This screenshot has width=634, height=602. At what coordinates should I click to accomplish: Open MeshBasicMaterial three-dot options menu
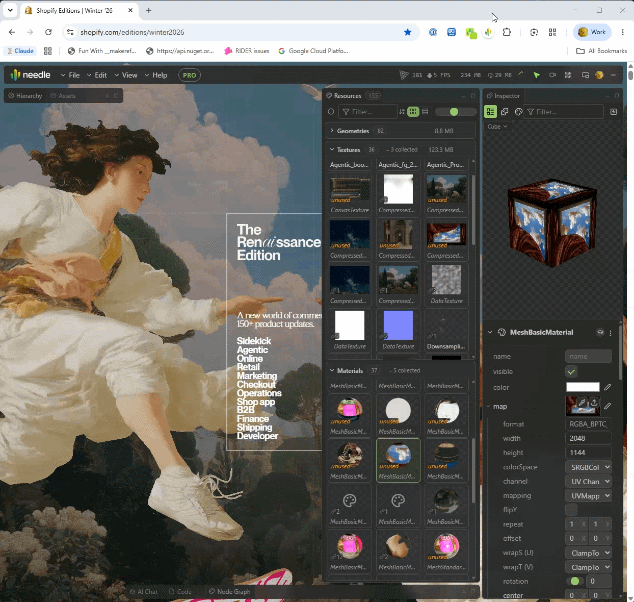click(x=611, y=333)
